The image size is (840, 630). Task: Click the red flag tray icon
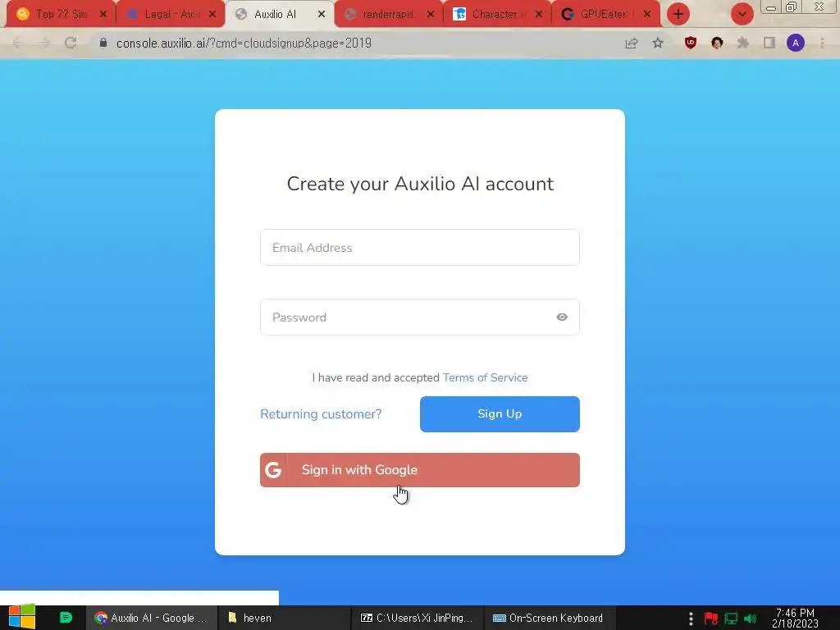[x=711, y=619]
